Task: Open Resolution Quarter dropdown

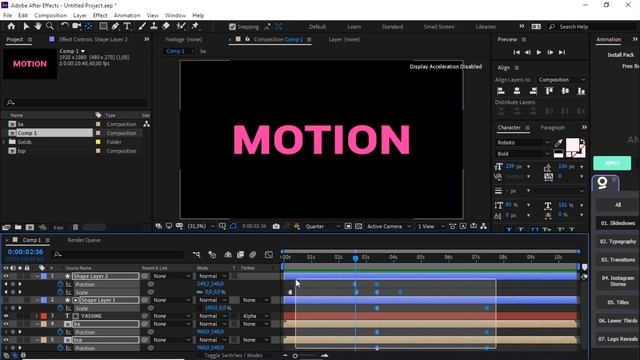Action: [x=322, y=226]
